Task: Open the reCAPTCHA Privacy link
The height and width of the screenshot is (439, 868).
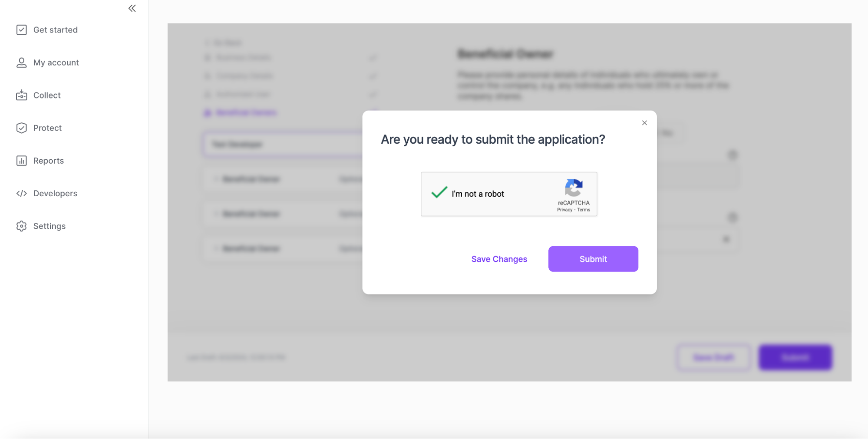Action: 564,210
